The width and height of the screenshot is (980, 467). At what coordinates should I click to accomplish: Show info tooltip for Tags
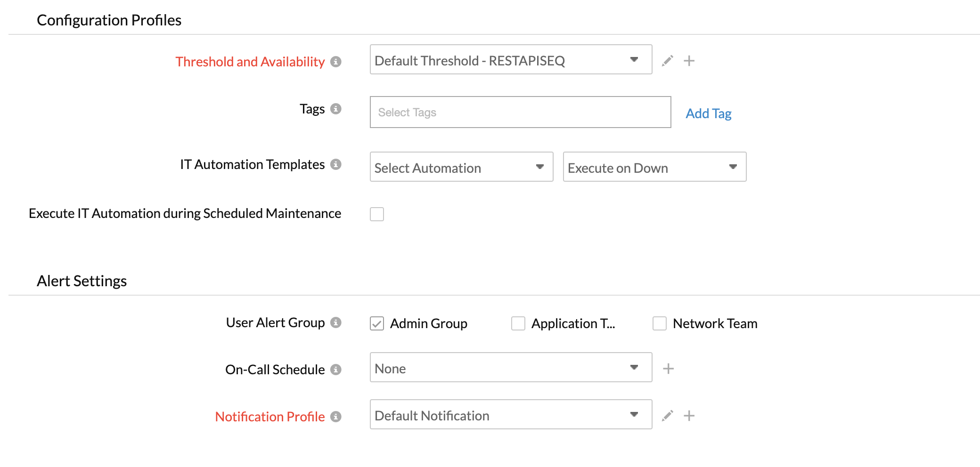coord(335,109)
